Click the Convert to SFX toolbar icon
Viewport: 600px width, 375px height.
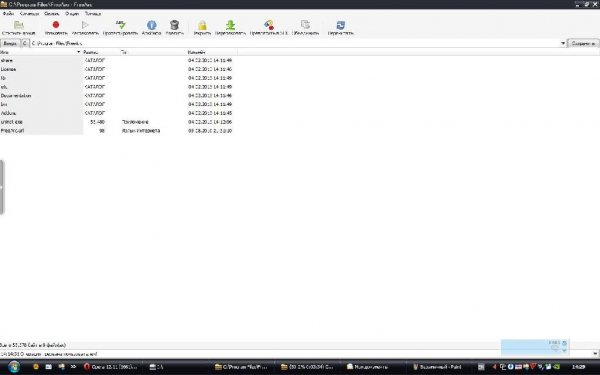point(269,25)
